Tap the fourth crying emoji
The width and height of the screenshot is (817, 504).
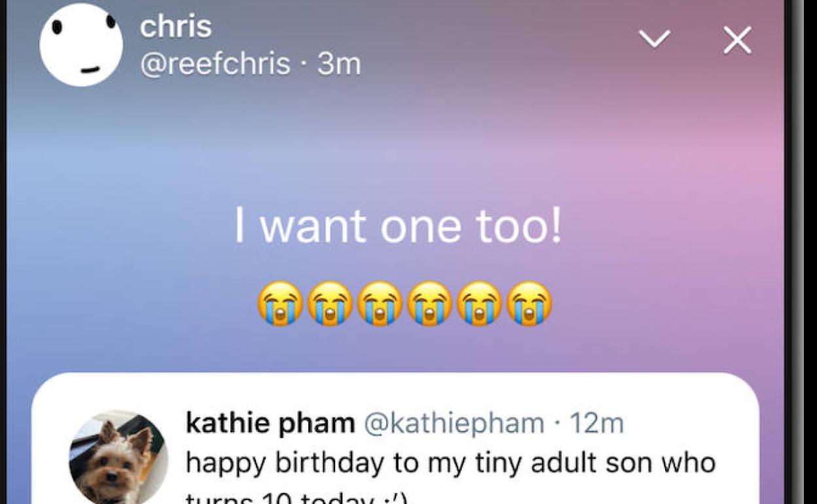(x=429, y=304)
